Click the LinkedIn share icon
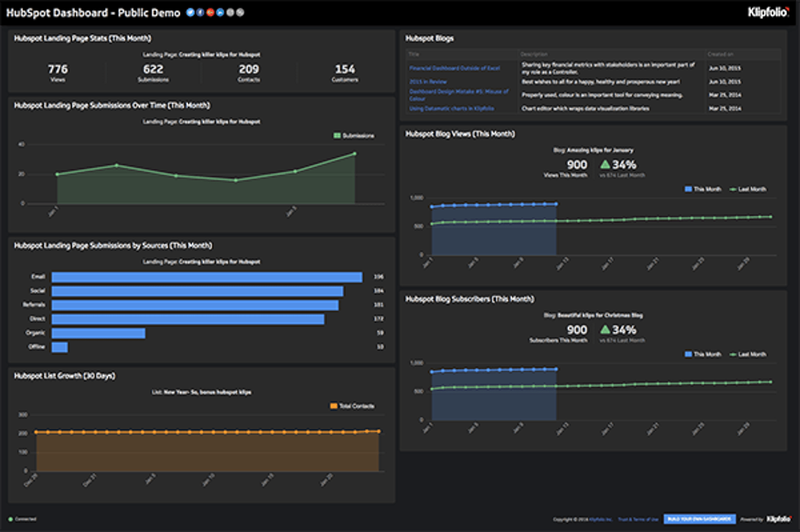 (x=220, y=12)
